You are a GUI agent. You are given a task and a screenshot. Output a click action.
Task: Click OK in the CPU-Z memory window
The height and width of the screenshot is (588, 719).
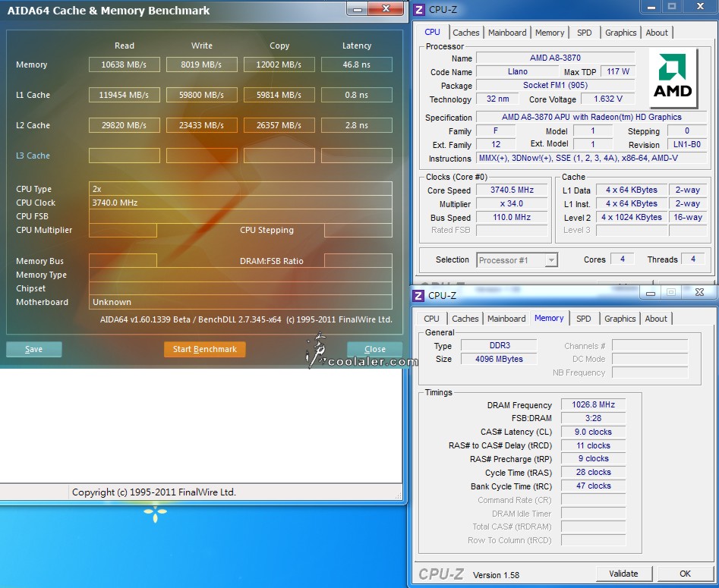point(685,574)
